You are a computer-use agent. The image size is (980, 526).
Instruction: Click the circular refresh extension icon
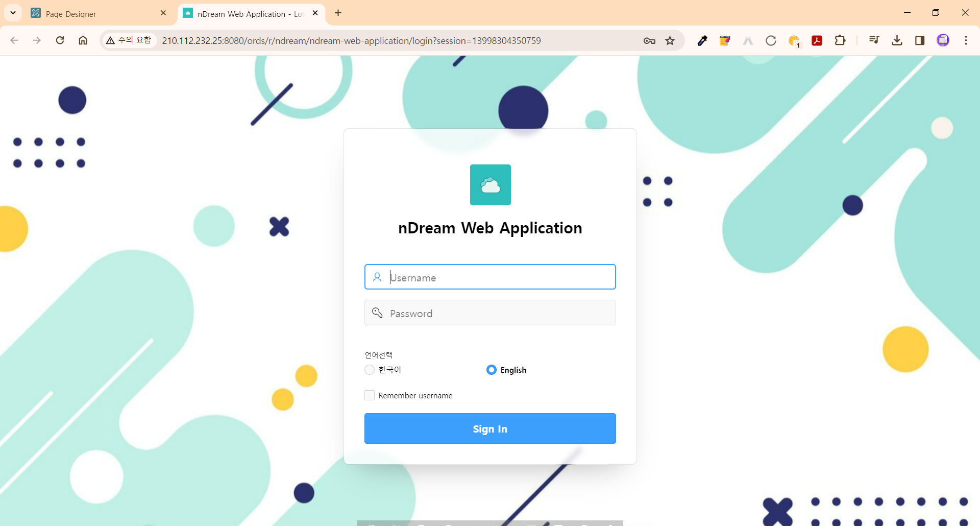(x=771, y=40)
